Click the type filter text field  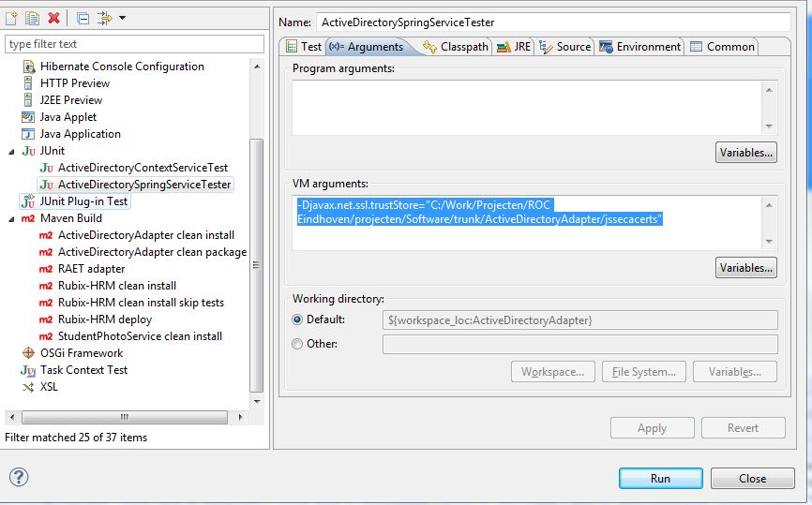point(135,44)
